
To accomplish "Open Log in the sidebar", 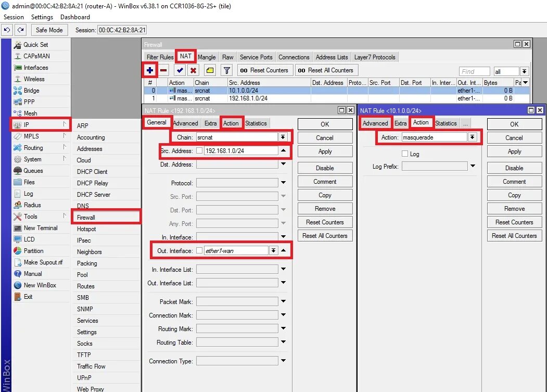I will [x=28, y=194].
